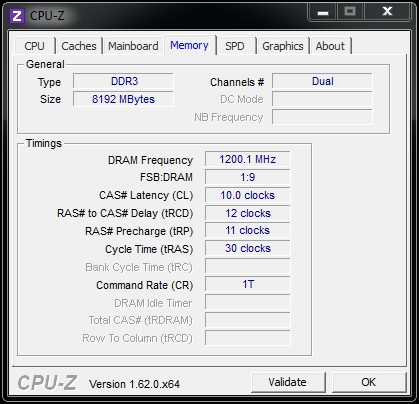The width and height of the screenshot is (419, 404).
Task: Click the Type label in General
Action: tap(49, 82)
